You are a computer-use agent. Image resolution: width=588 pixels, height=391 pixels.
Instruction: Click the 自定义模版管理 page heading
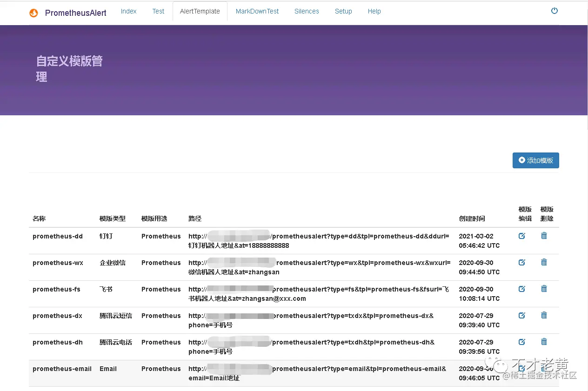click(x=69, y=69)
